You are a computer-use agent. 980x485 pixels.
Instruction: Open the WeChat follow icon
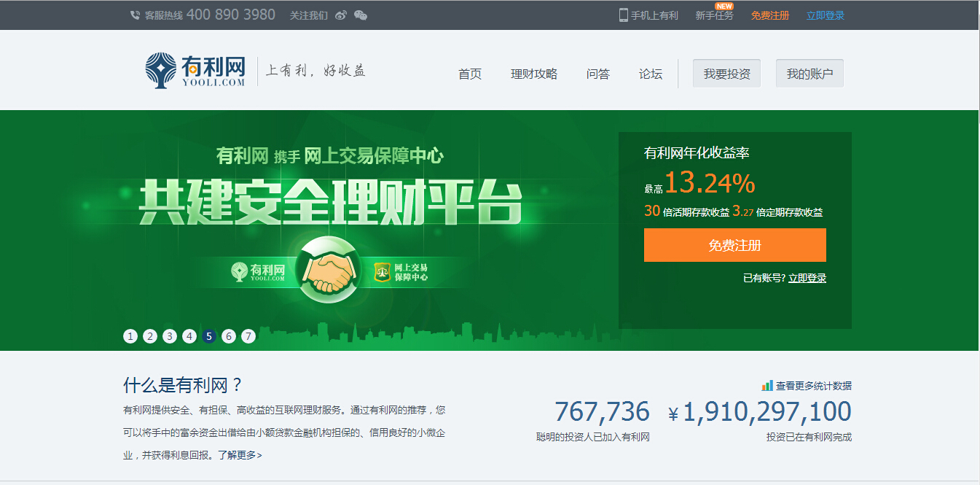pyautogui.click(x=361, y=15)
